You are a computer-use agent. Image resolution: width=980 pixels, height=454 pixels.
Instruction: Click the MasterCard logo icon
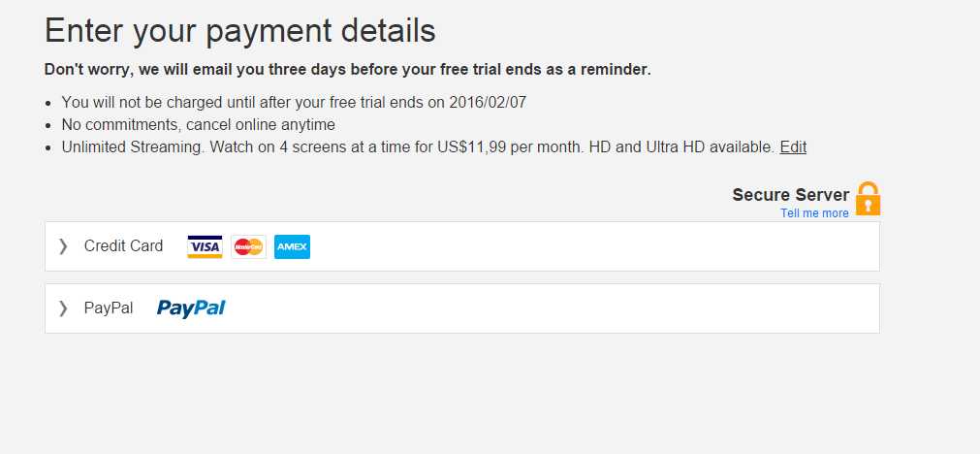click(x=249, y=246)
